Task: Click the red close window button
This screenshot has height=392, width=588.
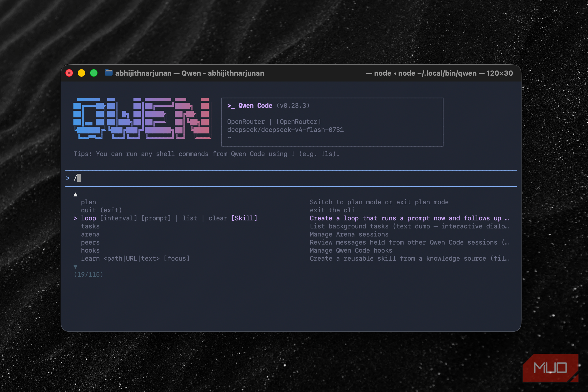Action: [x=69, y=73]
